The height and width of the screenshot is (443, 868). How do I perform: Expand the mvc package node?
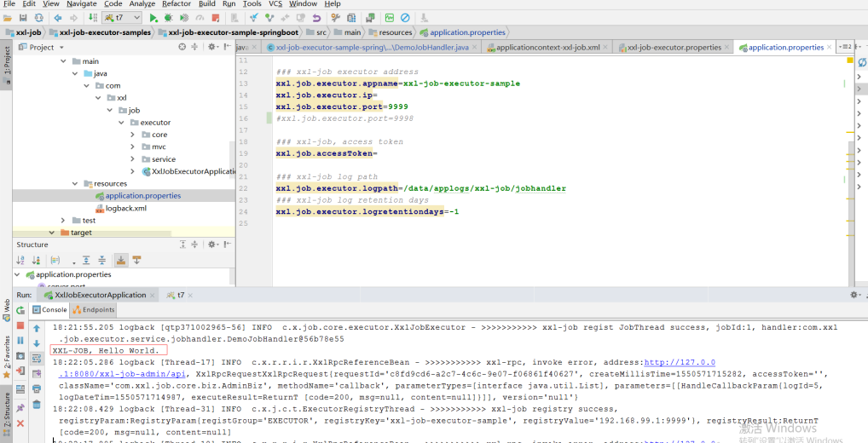(x=133, y=147)
